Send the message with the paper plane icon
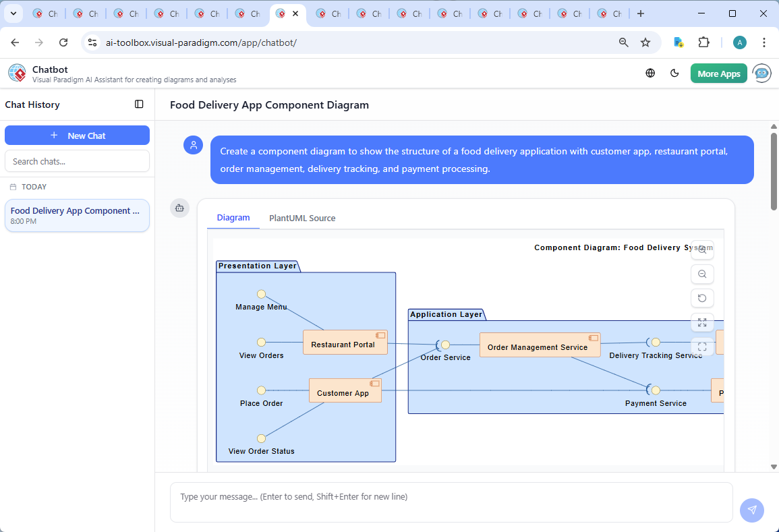 pos(751,510)
